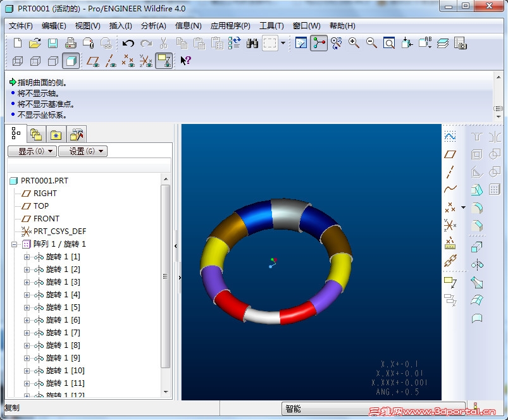Switch to the favorites tab

tap(56, 134)
